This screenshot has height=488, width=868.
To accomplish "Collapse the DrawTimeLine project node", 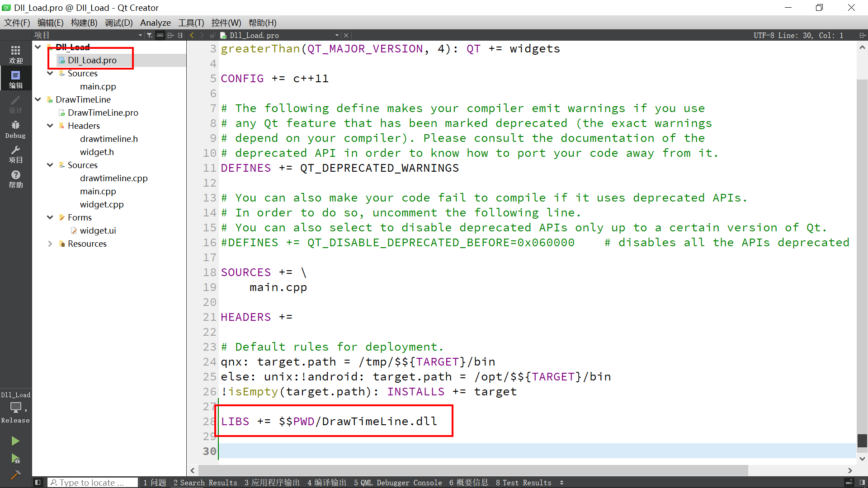I will pyautogui.click(x=38, y=99).
